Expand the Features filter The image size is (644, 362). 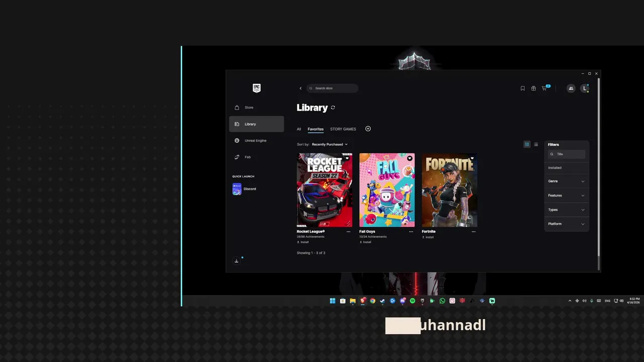point(567,196)
